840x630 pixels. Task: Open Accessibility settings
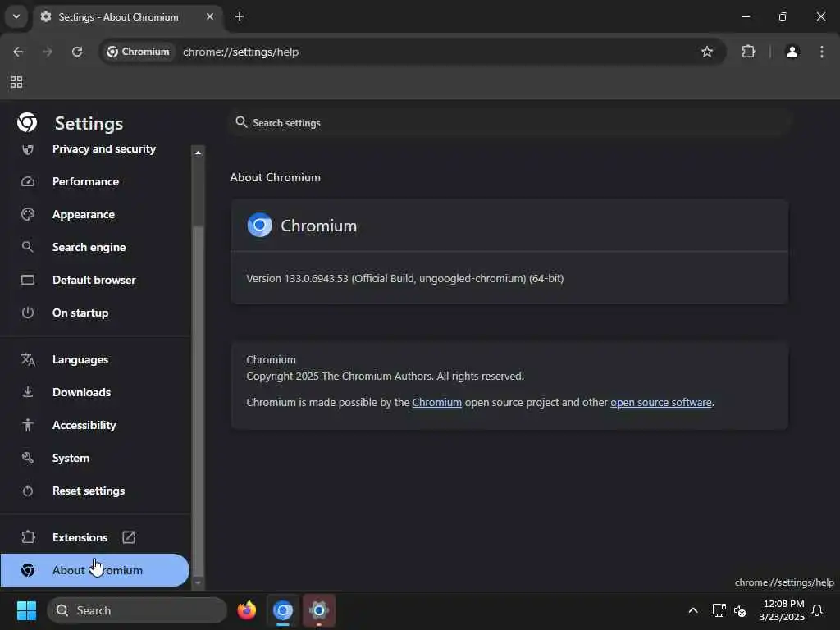pyautogui.click(x=95, y=425)
